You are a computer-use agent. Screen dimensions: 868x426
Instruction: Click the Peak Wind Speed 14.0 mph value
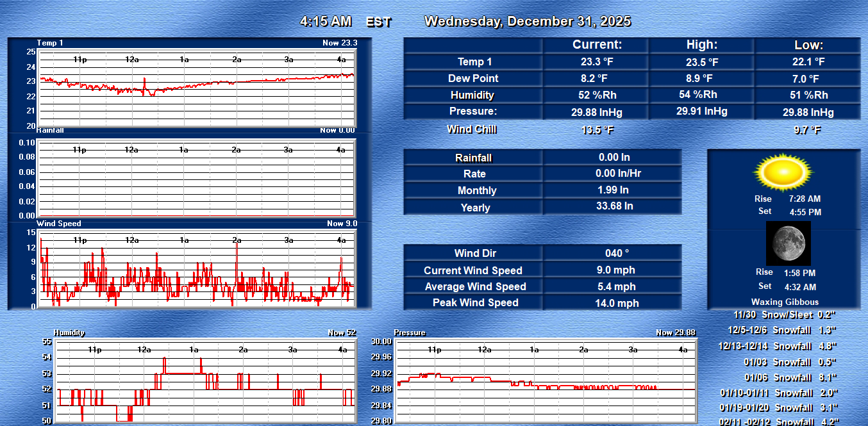617,303
